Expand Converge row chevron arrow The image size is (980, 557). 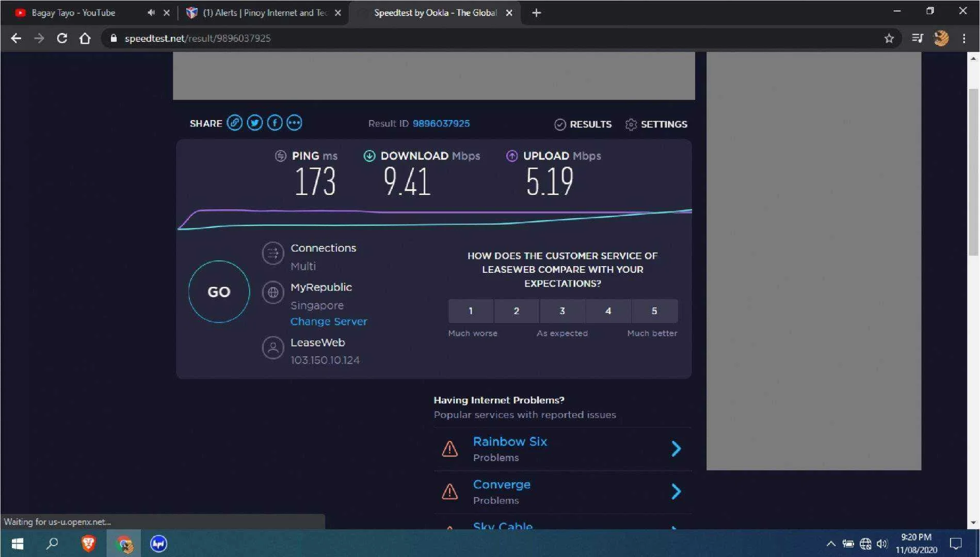tap(676, 492)
